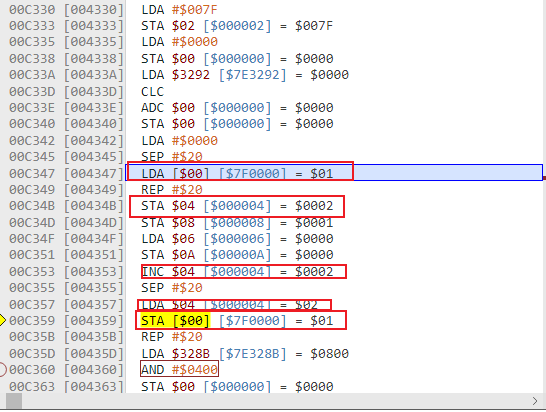Select the highlighted STA [$00] instruction at 00C359
546x412 pixels.
coord(176,320)
